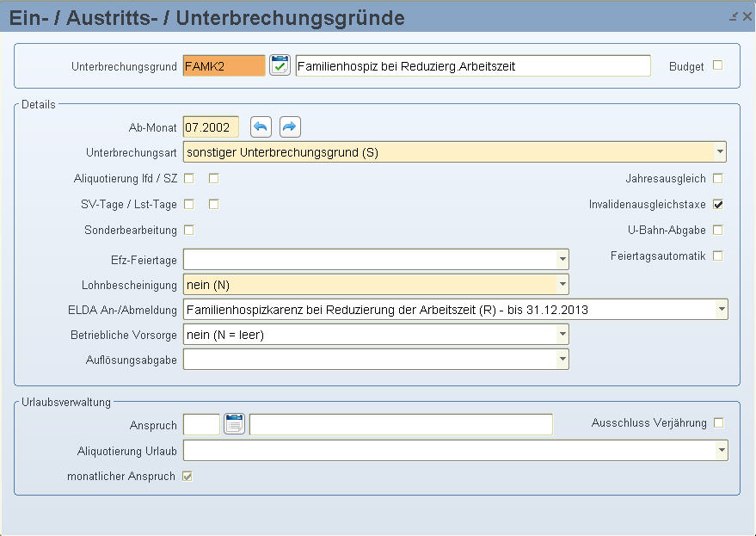756x536 pixels.
Task: Enable U-Bahn-Abgabe checkbox
Action: (718, 230)
